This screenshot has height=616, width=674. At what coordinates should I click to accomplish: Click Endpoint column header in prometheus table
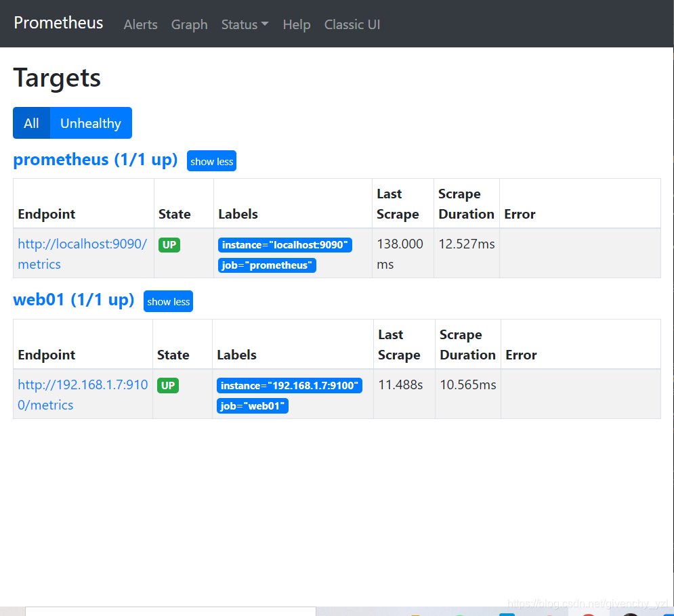[47, 214]
